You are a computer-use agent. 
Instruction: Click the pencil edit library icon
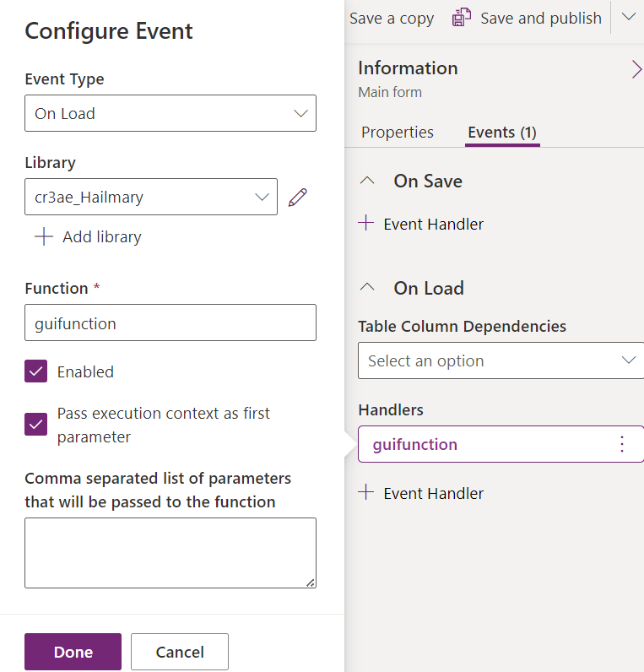click(297, 198)
